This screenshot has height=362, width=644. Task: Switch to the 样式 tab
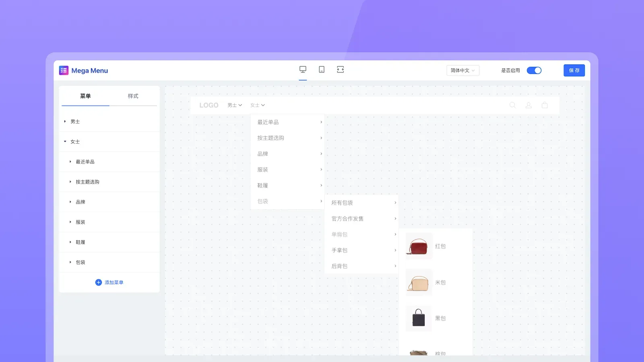pos(133,96)
